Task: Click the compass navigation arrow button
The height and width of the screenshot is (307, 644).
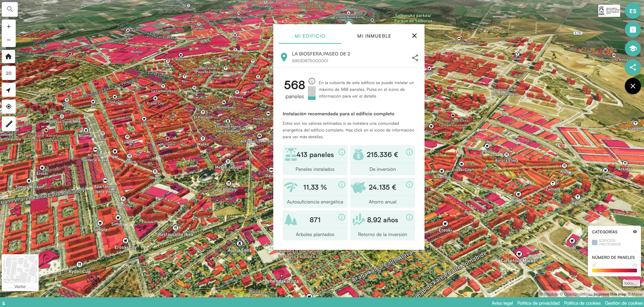Action: (x=9, y=90)
